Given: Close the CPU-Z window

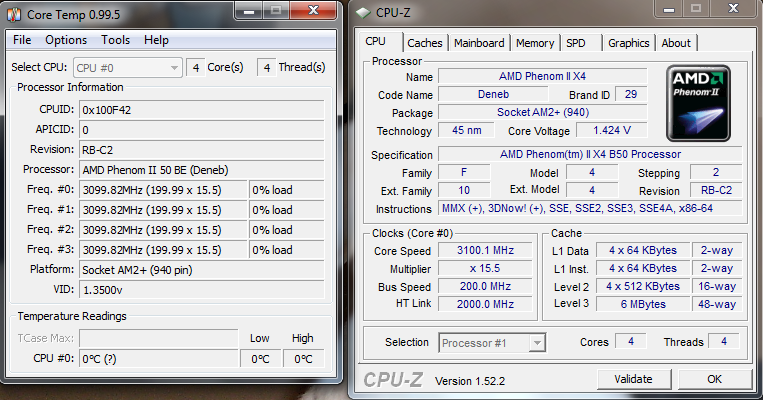Looking at the screenshot, I should click(x=733, y=9).
